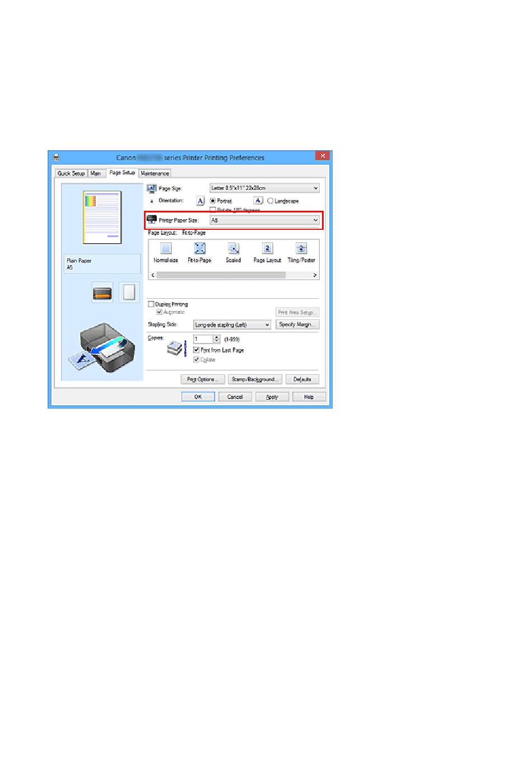Click the Page Size monitor icon
This screenshot has width=532, height=783.
(151, 188)
